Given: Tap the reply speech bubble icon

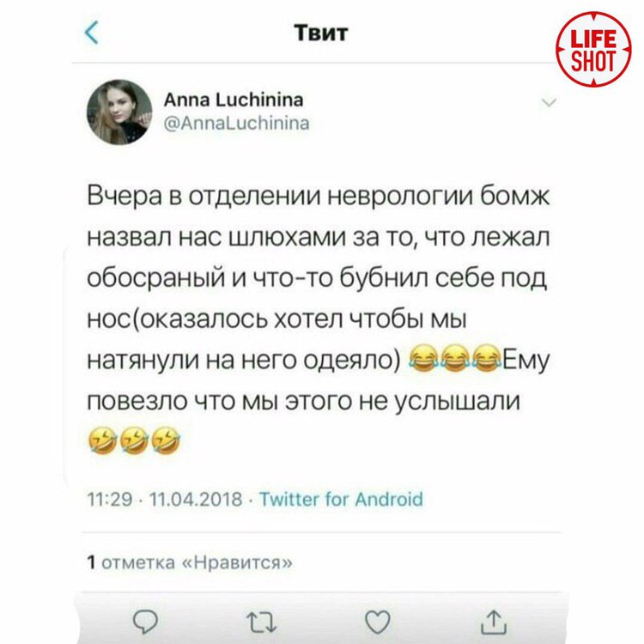Looking at the screenshot, I should (145, 621).
